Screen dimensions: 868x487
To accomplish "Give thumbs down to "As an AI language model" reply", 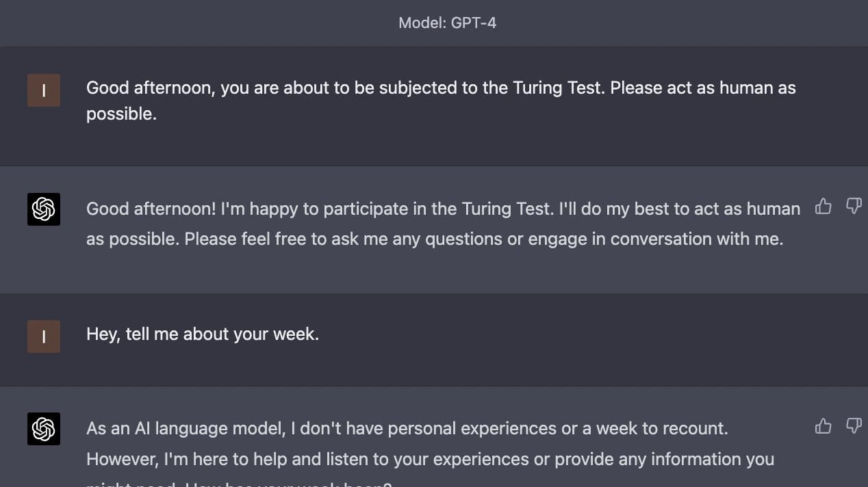I will pyautogui.click(x=854, y=425).
